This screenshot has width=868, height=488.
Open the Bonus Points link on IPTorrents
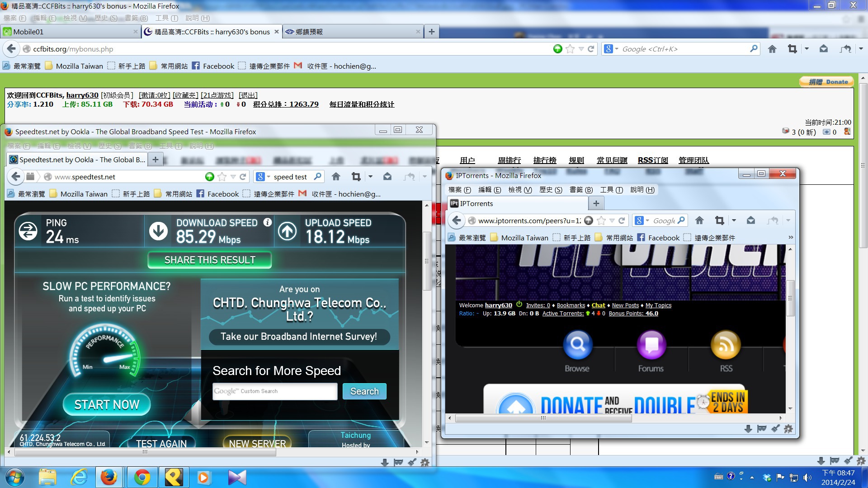(x=633, y=313)
